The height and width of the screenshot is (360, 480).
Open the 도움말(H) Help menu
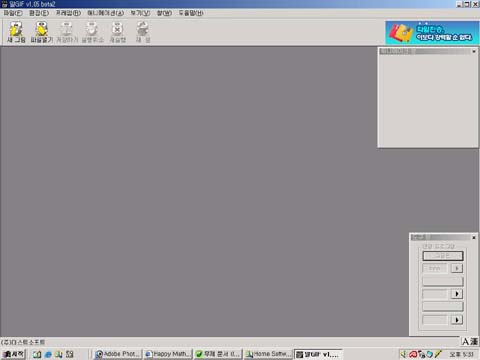(x=191, y=13)
